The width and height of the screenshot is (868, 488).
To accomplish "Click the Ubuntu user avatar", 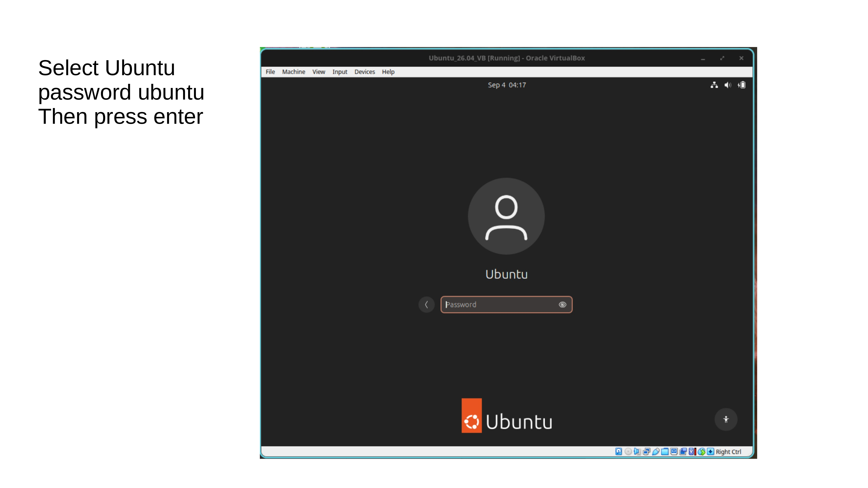I will pyautogui.click(x=506, y=216).
